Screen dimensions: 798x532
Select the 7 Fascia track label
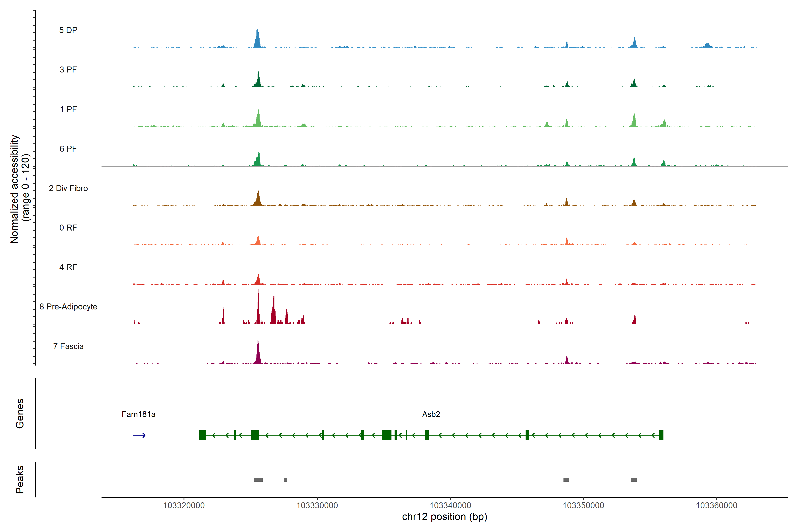tap(68, 346)
